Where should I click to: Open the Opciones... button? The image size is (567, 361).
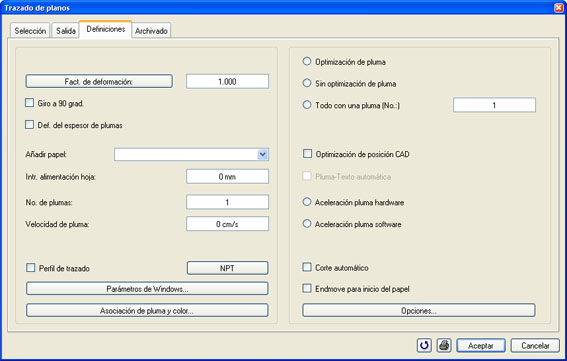pyautogui.click(x=419, y=310)
